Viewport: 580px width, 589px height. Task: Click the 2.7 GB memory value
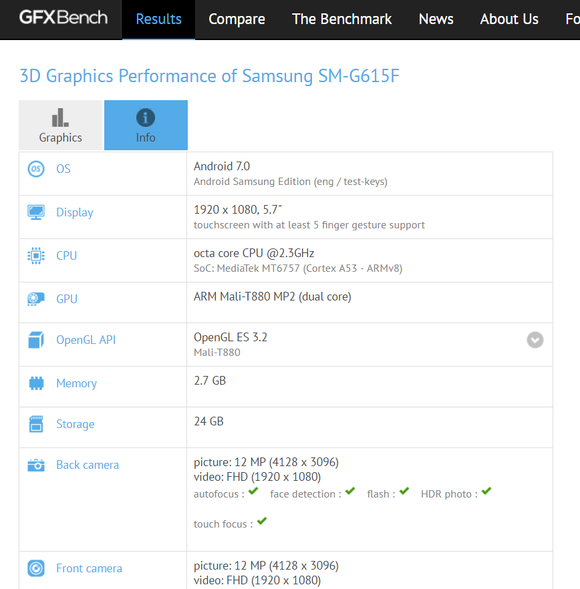pyautogui.click(x=210, y=381)
